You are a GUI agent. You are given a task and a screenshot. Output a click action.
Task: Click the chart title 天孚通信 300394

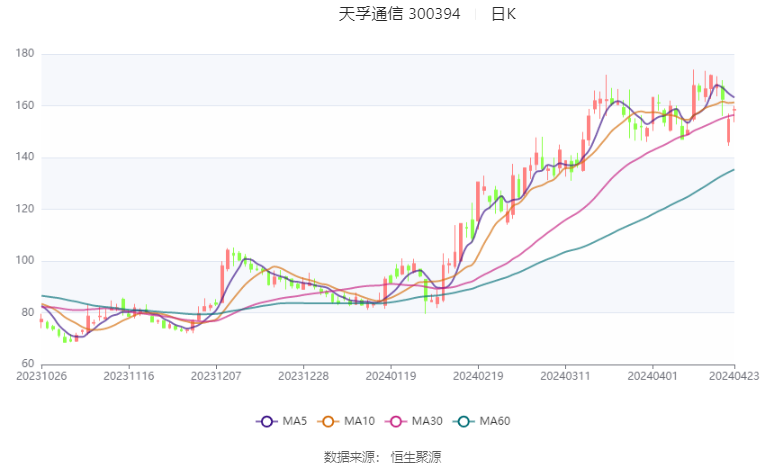point(400,14)
